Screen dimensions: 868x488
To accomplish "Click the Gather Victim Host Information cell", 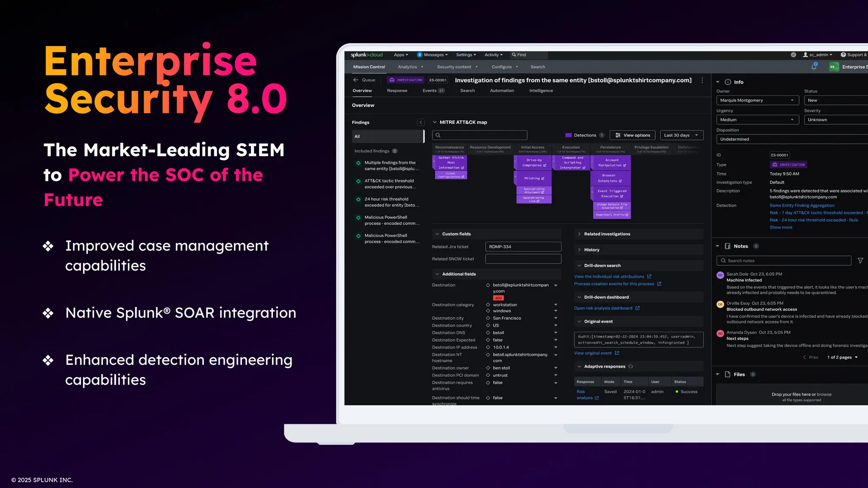I will point(450,163).
